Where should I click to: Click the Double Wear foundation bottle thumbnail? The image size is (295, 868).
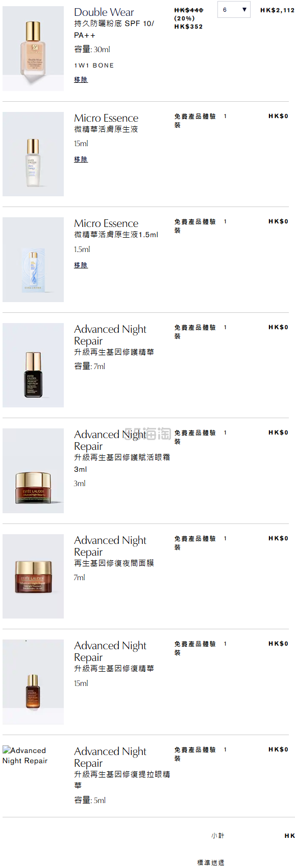33,49
